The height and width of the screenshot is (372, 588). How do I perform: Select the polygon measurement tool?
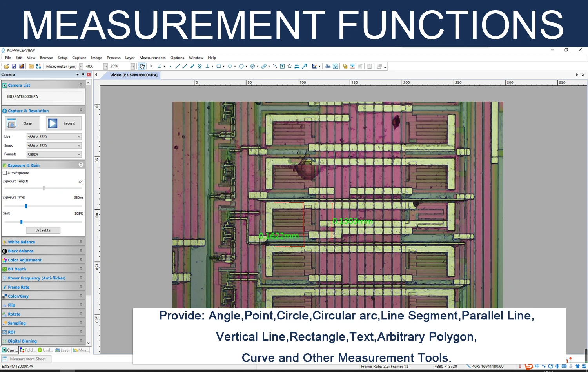click(290, 66)
